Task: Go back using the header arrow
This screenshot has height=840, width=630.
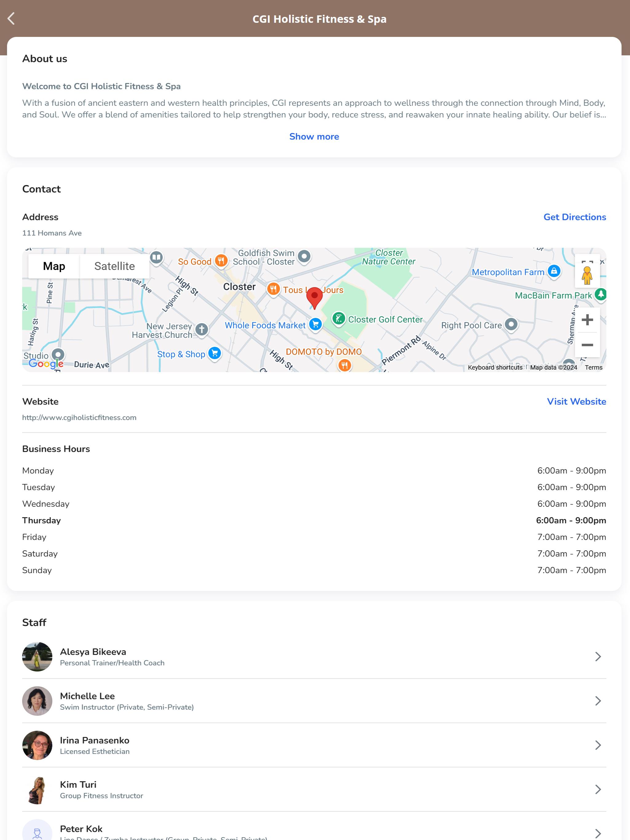Action: 11,19
